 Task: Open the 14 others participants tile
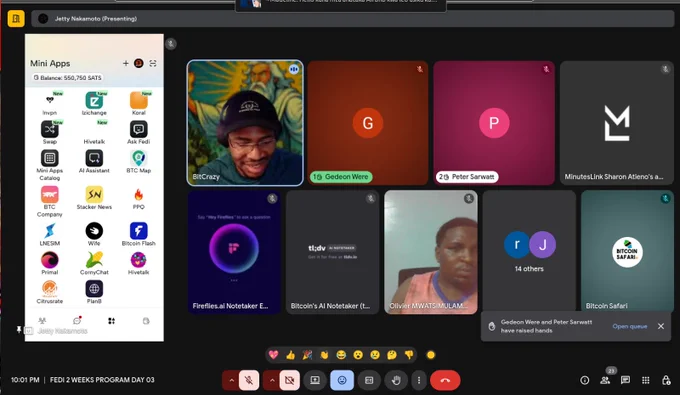point(529,251)
